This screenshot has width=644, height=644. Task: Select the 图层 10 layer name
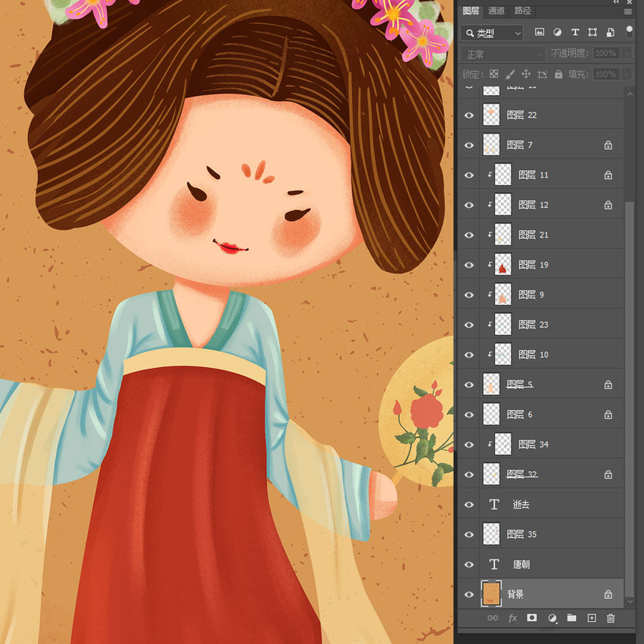point(533,355)
